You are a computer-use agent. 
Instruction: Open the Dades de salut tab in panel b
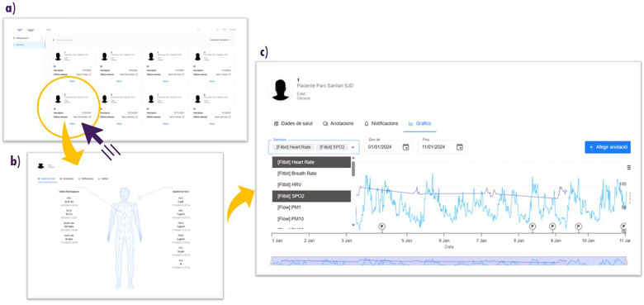47,179
